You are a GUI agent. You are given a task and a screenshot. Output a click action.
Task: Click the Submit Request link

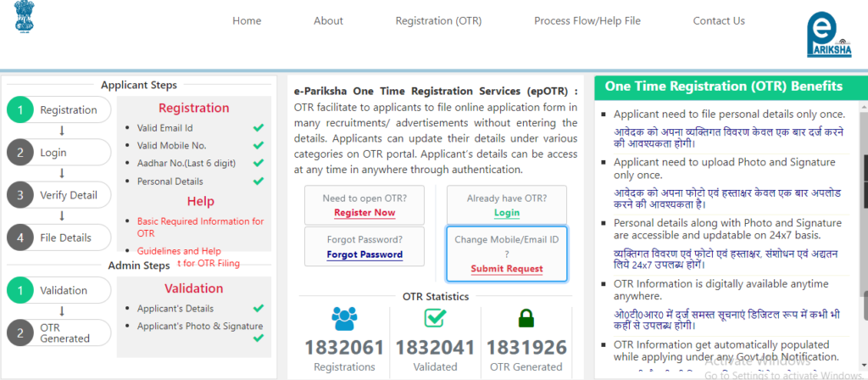click(507, 269)
